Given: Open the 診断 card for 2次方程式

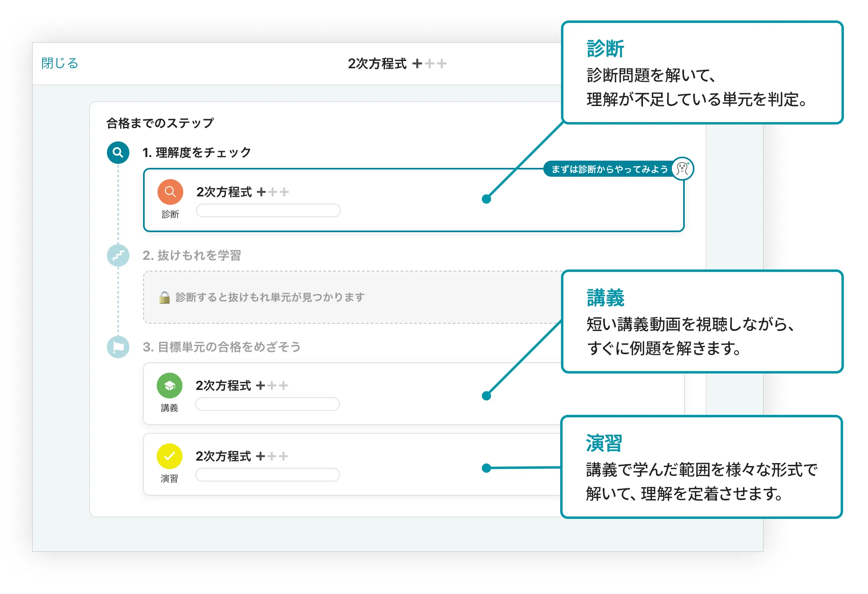Looking at the screenshot, I should [414, 200].
